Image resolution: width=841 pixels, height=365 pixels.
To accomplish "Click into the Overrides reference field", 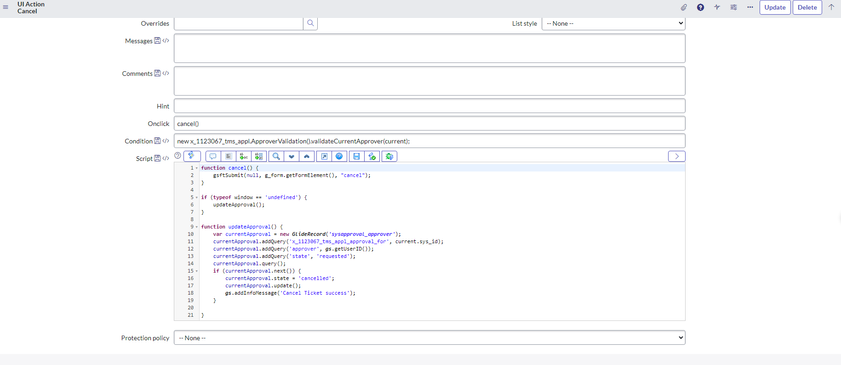I will [239, 23].
